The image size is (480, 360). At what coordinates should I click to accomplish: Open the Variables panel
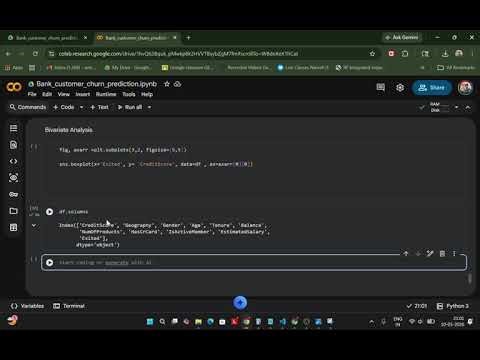[27, 306]
